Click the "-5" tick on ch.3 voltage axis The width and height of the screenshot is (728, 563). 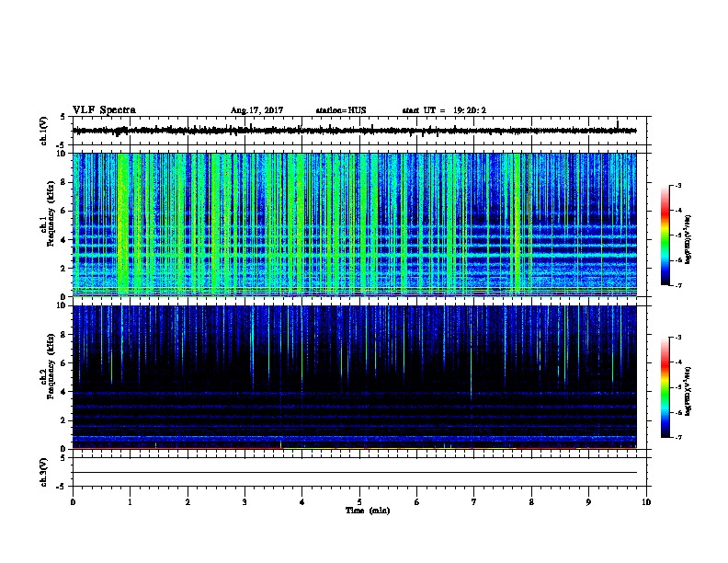click(63, 487)
